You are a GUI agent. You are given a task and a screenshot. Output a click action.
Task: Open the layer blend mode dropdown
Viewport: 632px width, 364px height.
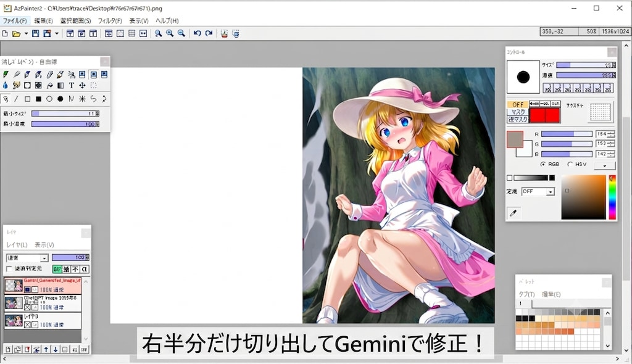(x=27, y=258)
